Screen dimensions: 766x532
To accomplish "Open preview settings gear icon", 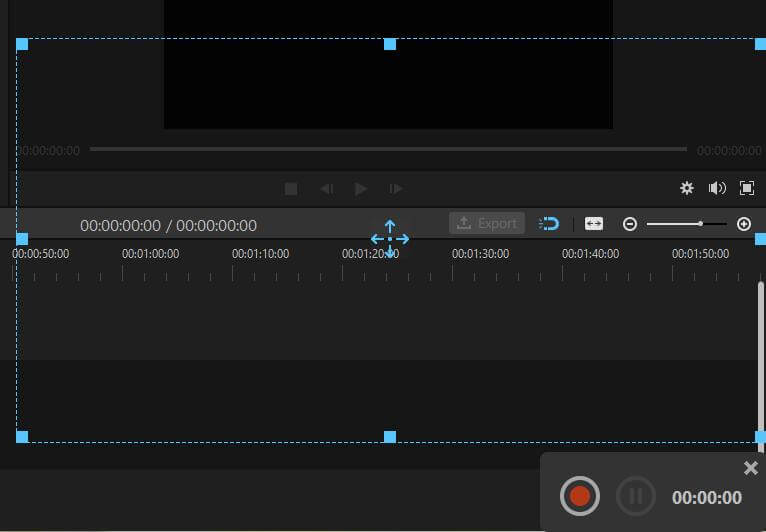I will (x=687, y=188).
